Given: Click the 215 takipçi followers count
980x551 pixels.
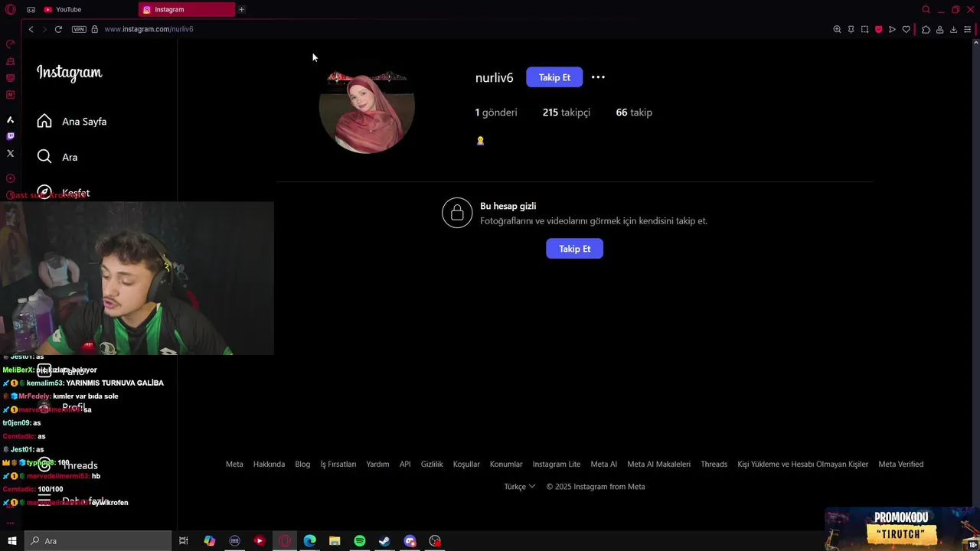Looking at the screenshot, I should click(x=567, y=112).
